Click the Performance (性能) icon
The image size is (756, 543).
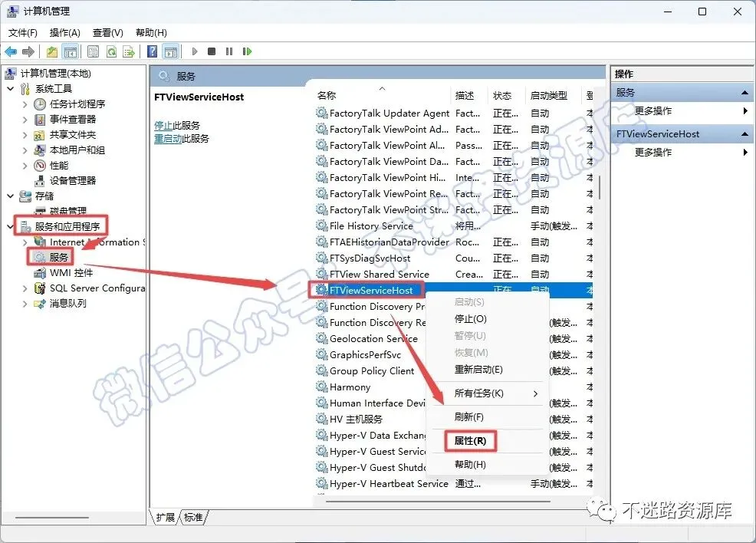(x=40, y=166)
